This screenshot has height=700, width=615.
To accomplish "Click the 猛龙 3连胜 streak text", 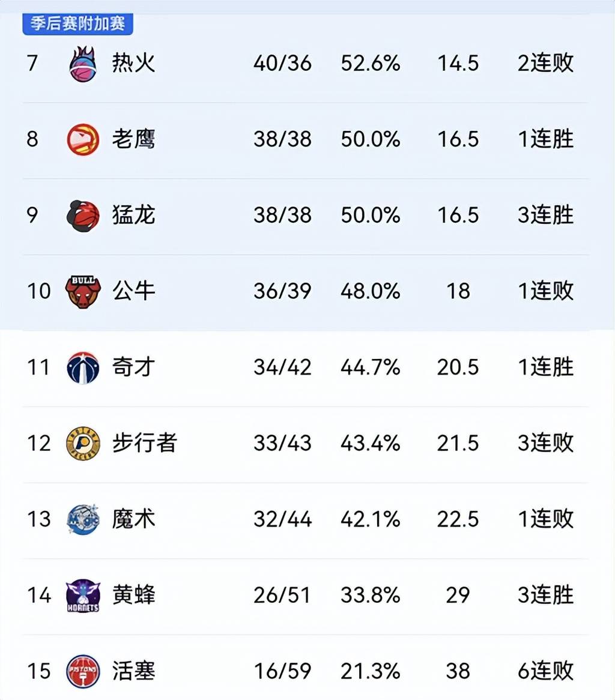I will [x=545, y=215].
